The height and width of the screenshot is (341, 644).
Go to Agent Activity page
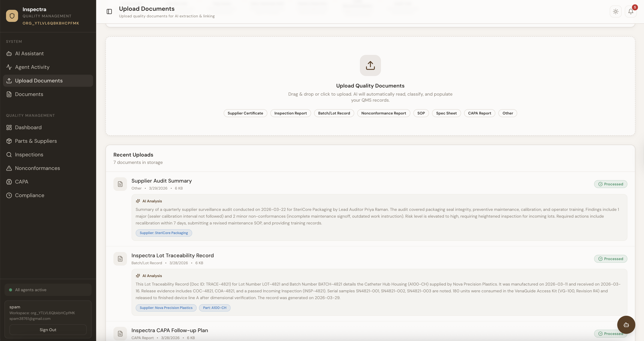tap(32, 67)
